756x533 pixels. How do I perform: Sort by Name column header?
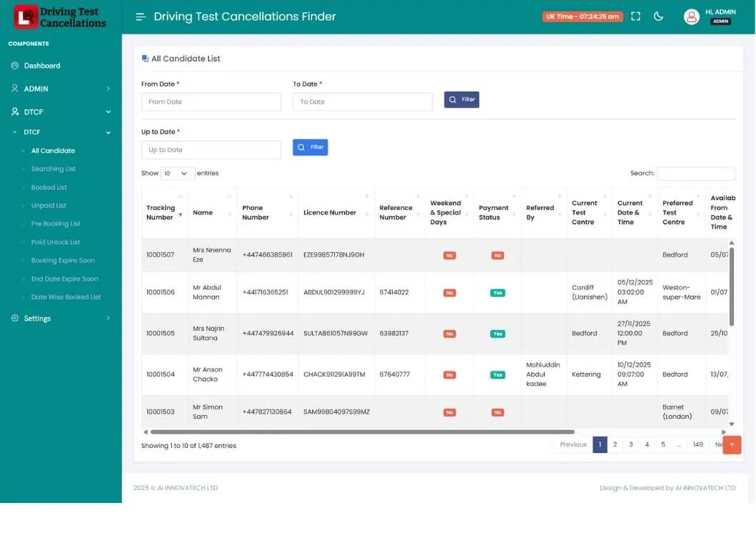212,213
